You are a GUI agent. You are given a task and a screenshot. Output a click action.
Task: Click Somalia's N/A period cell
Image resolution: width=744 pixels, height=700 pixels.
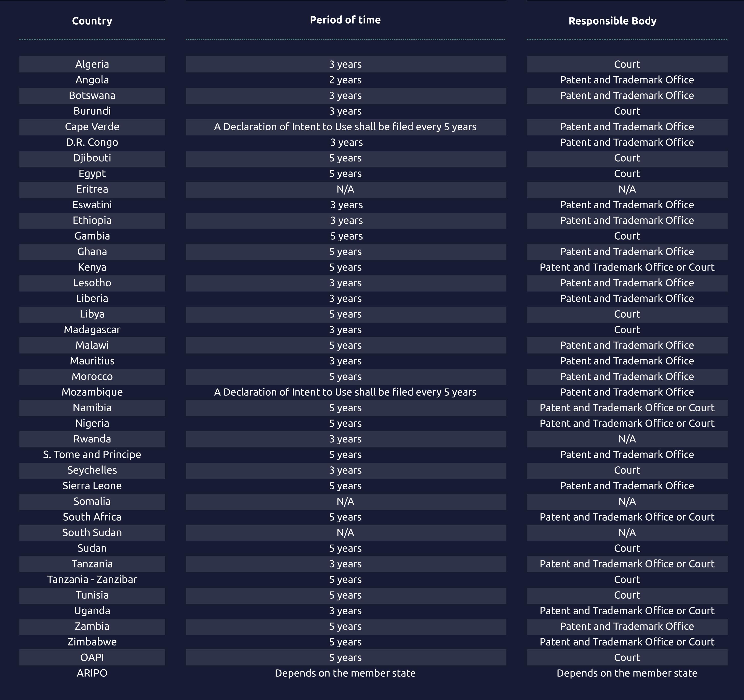[345, 502]
